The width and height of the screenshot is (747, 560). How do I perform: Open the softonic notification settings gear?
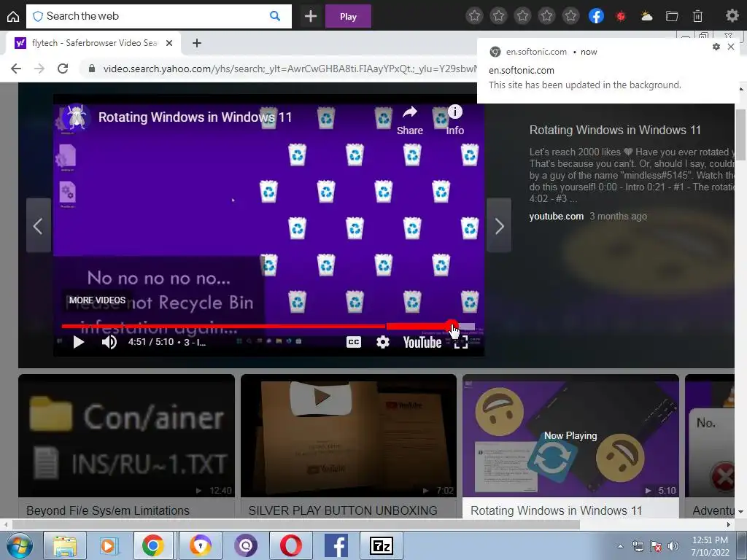716,47
